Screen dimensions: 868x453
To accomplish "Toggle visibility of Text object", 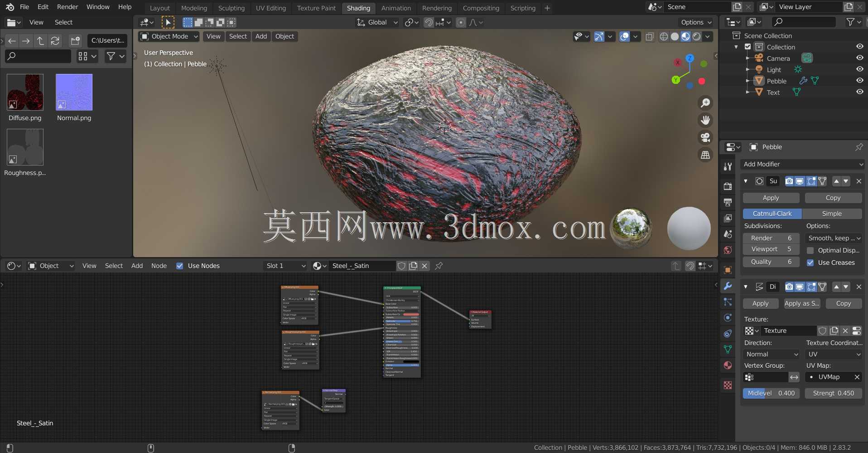I will coord(859,92).
